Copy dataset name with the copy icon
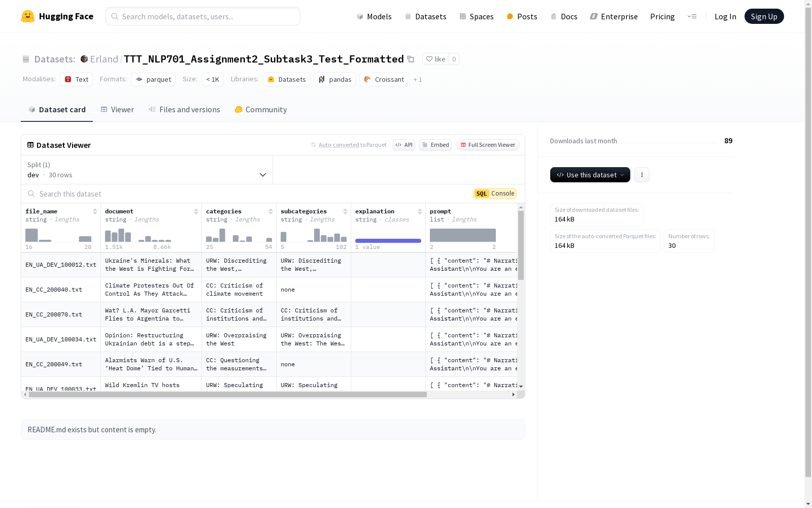Screen dimensions: 812x508 pyautogui.click(x=411, y=59)
